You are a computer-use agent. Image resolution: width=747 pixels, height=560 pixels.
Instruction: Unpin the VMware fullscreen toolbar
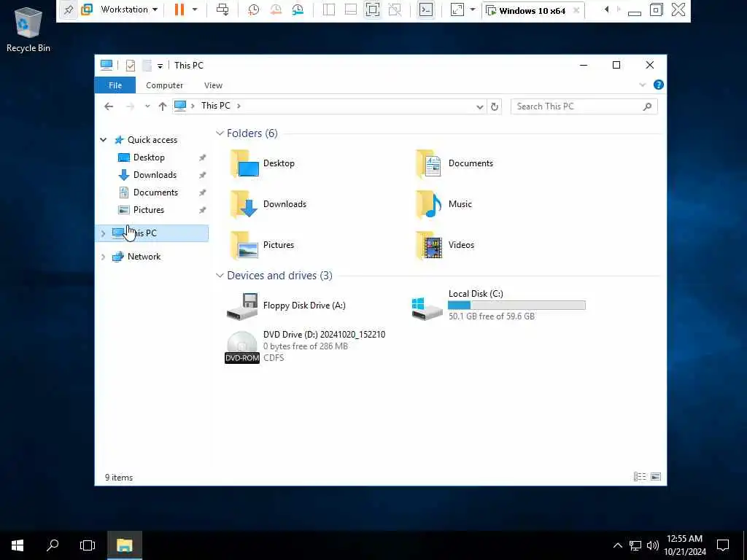tap(69, 9)
